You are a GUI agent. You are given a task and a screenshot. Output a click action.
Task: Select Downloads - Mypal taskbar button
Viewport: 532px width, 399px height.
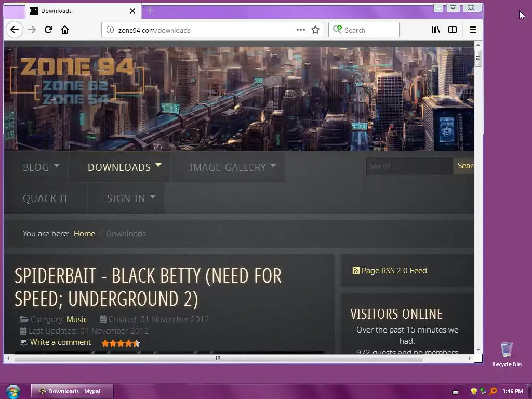pyautogui.click(x=72, y=391)
